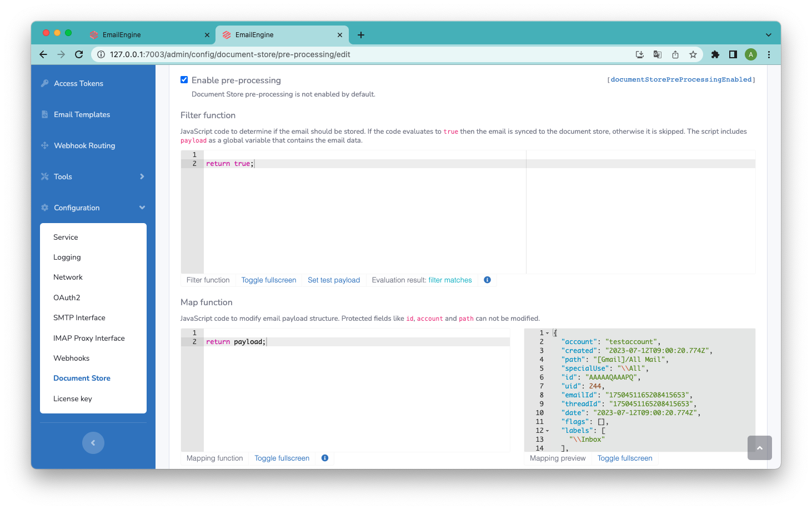Go to Access Tokens page
The image size is (812, 510).
[78, 83]
